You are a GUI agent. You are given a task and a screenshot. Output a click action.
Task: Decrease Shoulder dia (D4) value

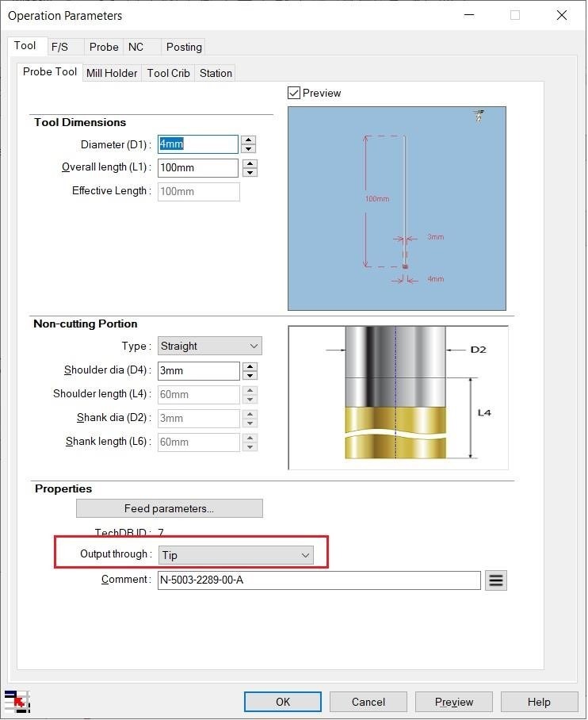[x=250, y=376]
